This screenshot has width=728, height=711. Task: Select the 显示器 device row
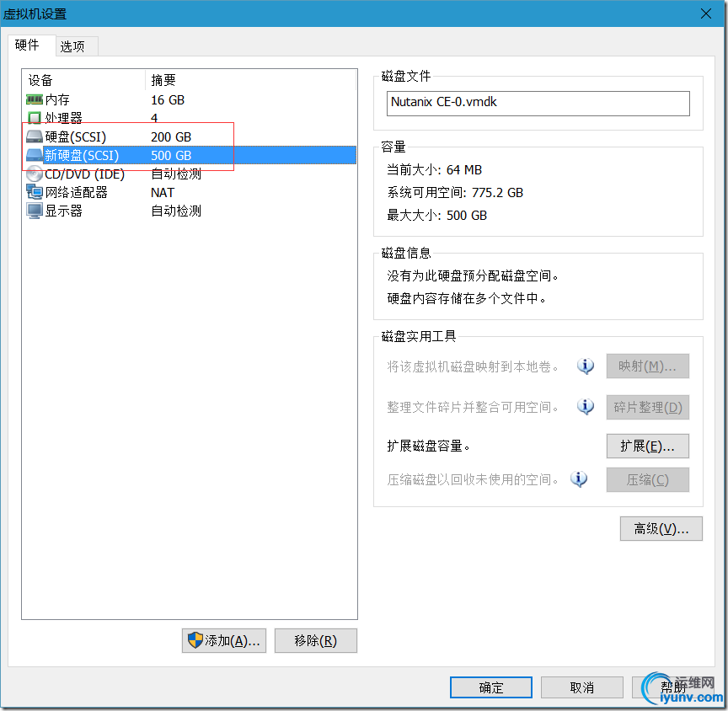tap(190, 211)
